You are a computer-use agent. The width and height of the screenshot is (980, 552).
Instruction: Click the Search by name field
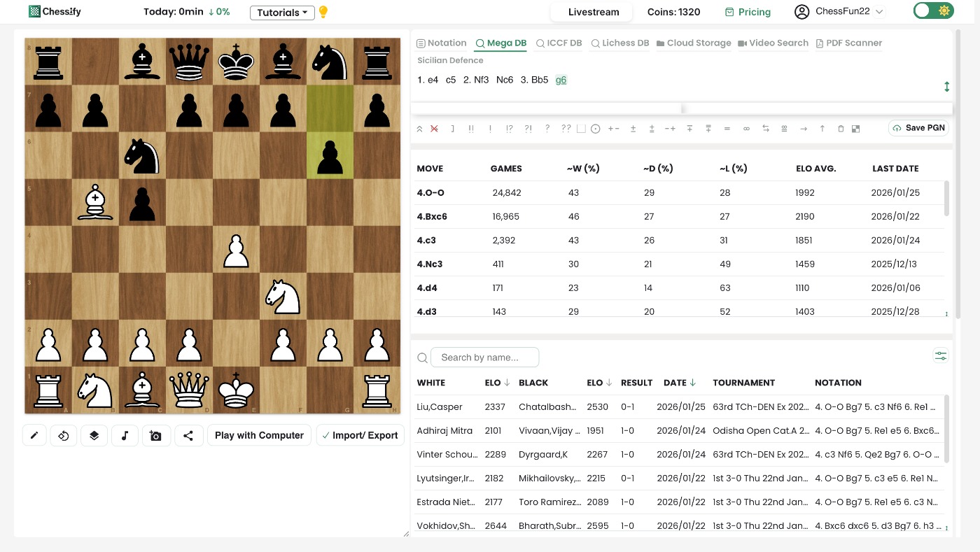click(484, 358)
